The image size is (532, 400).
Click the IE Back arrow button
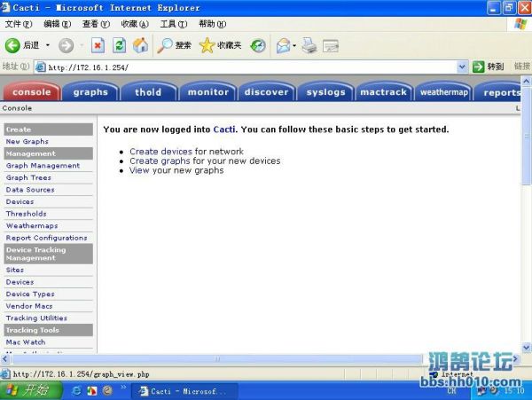13,45
